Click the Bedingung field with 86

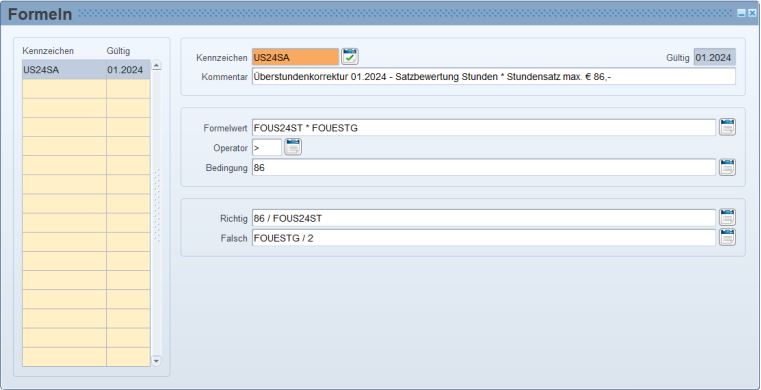[483, 167]
